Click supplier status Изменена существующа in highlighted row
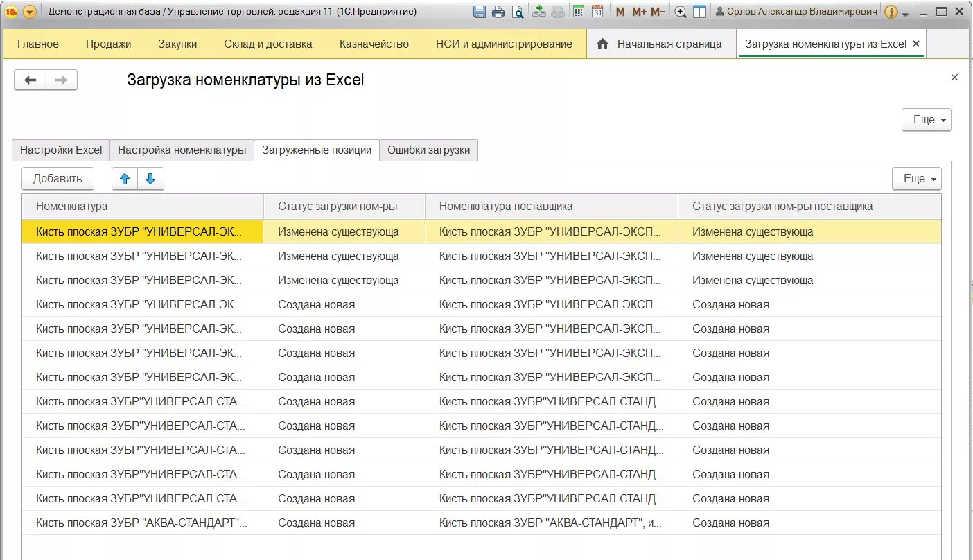The image size is (973, 560). pos(809,231)
